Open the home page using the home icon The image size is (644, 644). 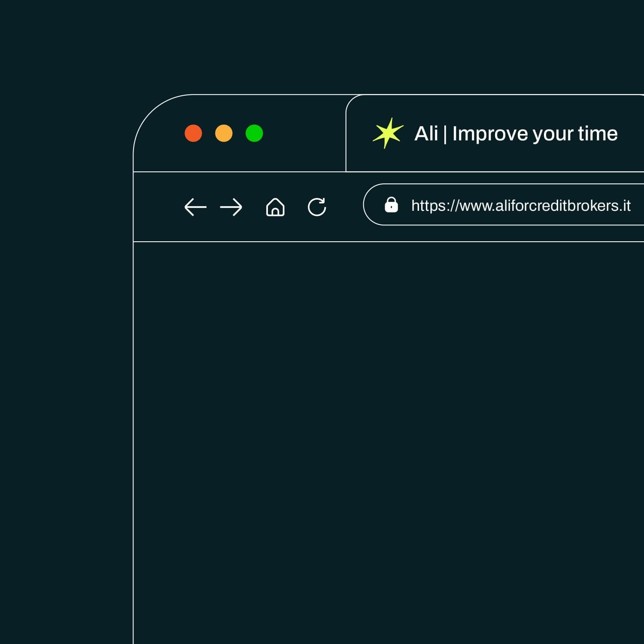(275, 207)
